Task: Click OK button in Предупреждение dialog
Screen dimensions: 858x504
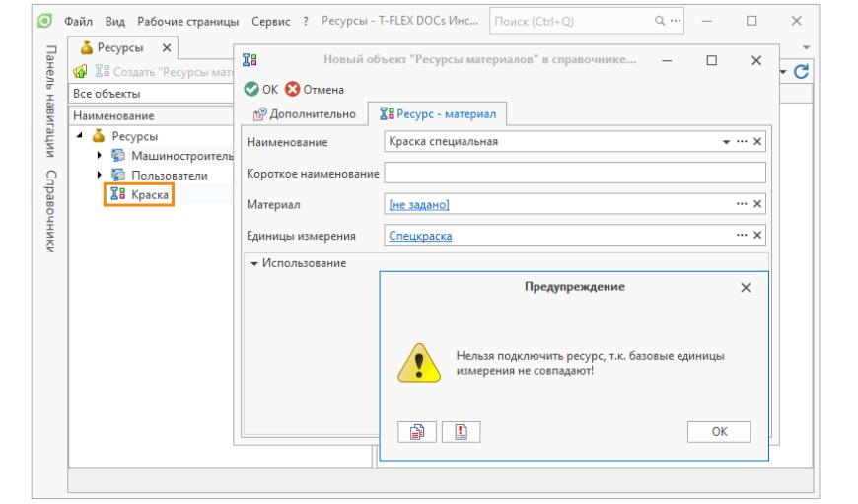Action: [x=719, y=432]
